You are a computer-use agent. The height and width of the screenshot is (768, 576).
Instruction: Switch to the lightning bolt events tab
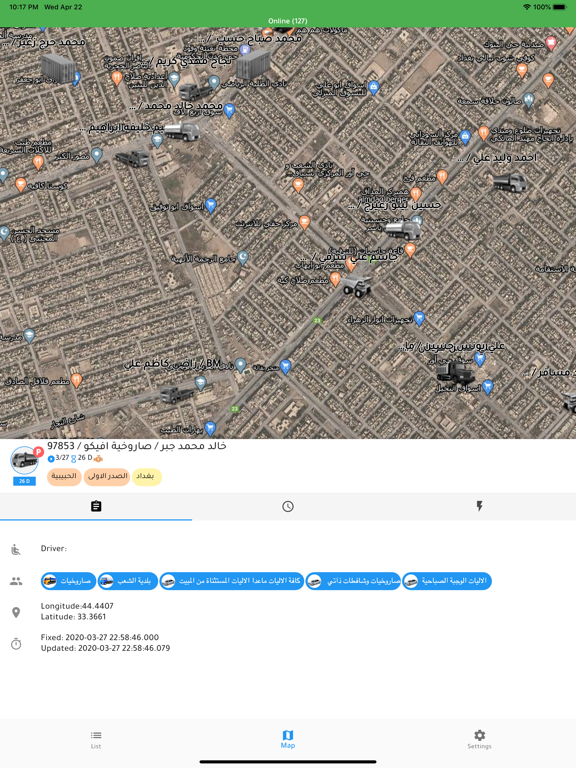[480, 506]
